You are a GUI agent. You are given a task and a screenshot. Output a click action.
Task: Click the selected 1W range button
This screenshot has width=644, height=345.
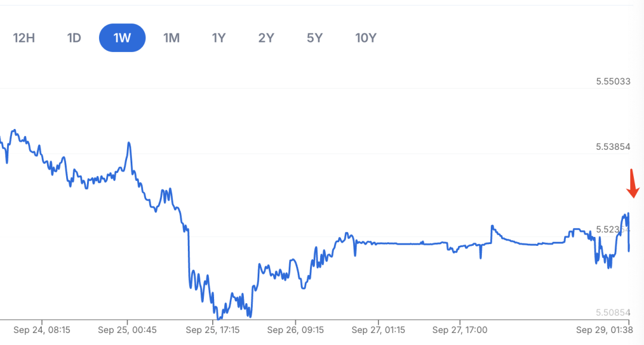pos(122,38)
